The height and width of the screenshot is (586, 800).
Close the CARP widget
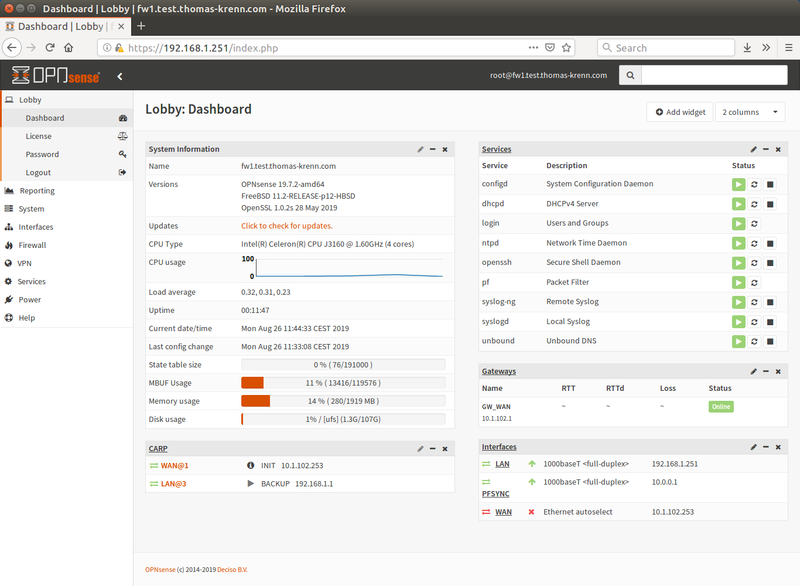click(x=445, y=449)
